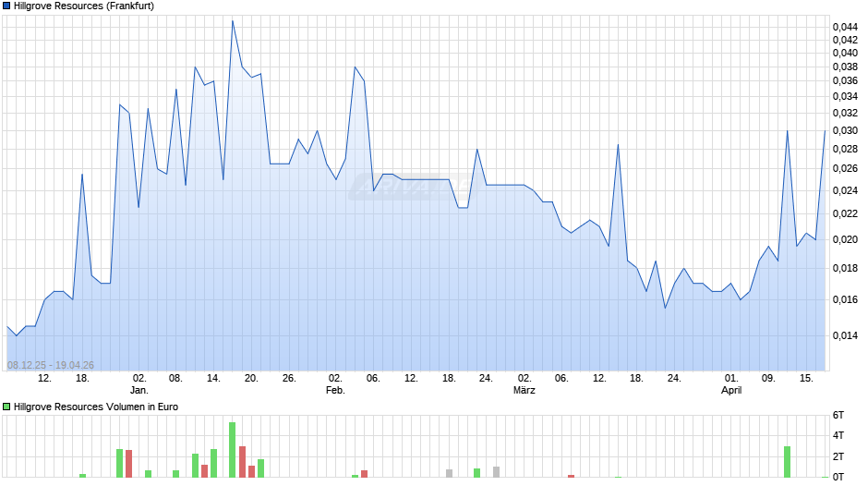Click the '09.' date axis label
Viewport: 868px width, 486px height.
point(768,378)
